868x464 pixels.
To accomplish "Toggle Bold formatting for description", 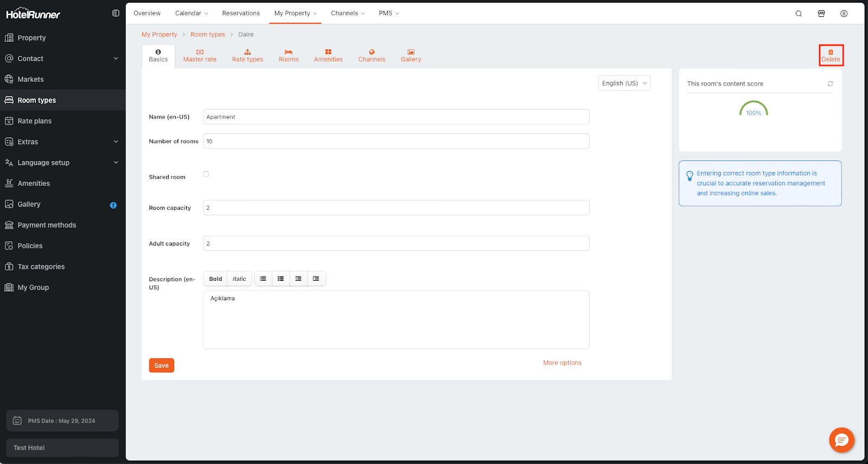I will tap(215, 279).
